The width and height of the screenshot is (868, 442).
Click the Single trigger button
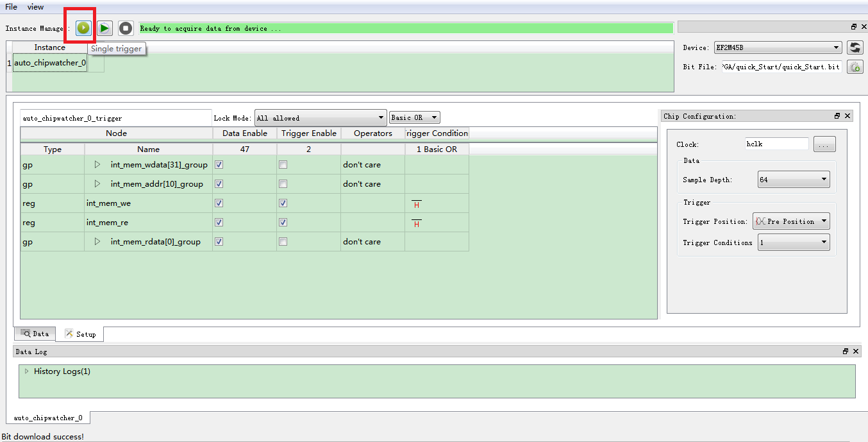click(83, 28)
